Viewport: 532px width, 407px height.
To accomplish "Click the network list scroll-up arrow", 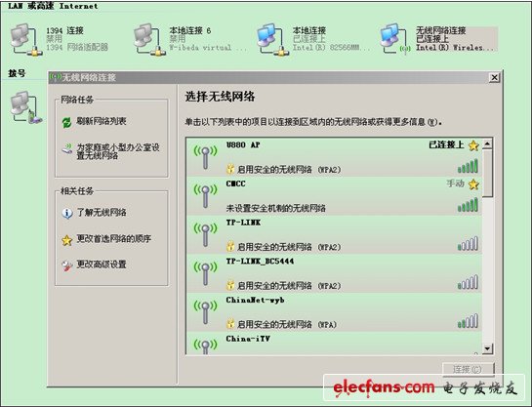I will tap(487, 143).
